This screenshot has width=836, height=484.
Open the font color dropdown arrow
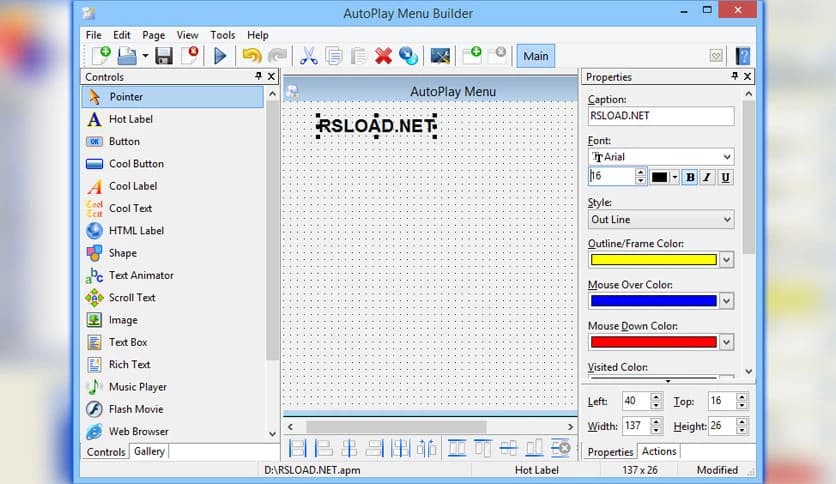coord(675,178)
